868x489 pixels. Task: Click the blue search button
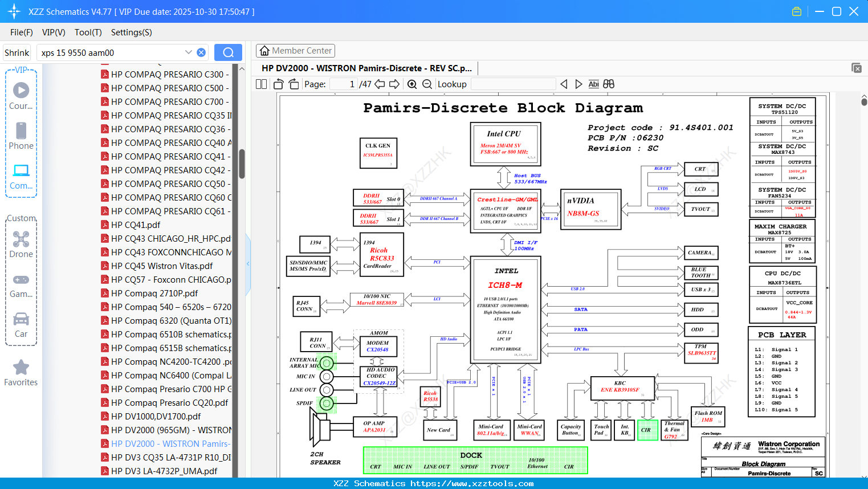coord(228,52)
